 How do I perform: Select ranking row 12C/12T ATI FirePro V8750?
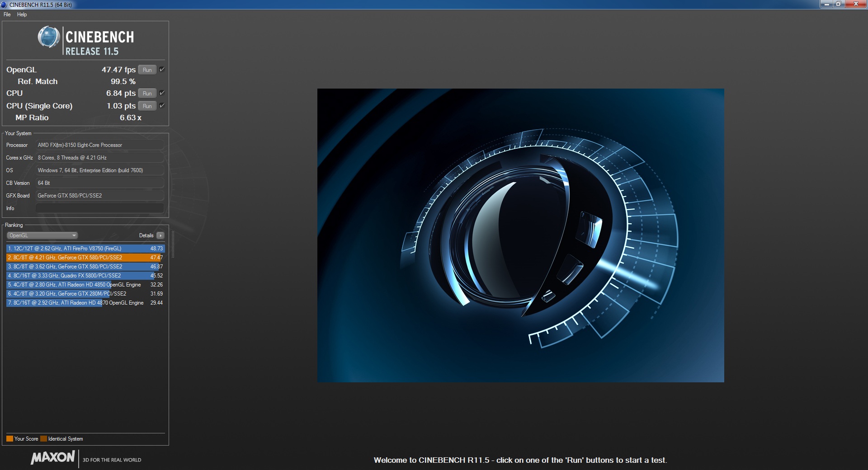[85, 249]
